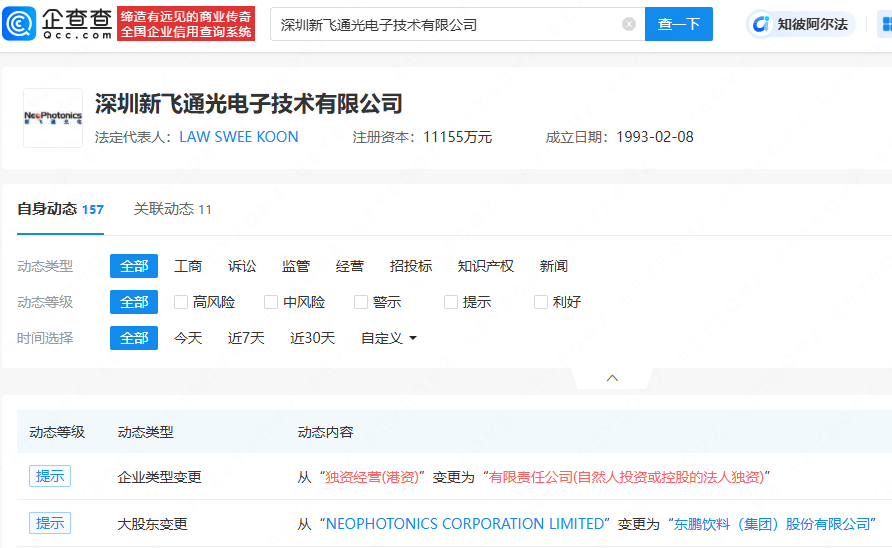Click the Qcc.com logo icon
Screen dimensions: 892x548
(19, 24)
